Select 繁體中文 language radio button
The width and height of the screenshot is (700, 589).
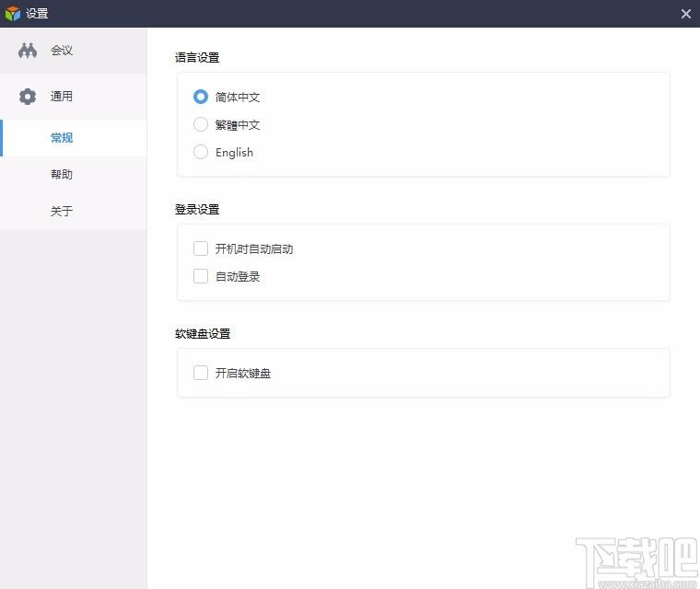(201, 124)
